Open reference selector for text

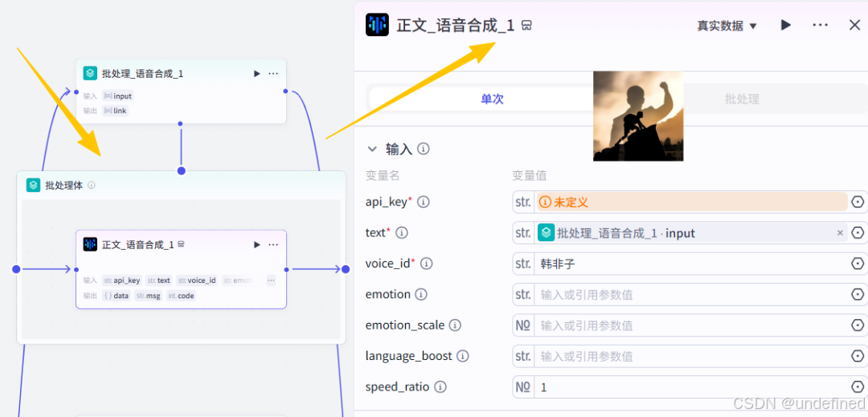click(858, 233)
